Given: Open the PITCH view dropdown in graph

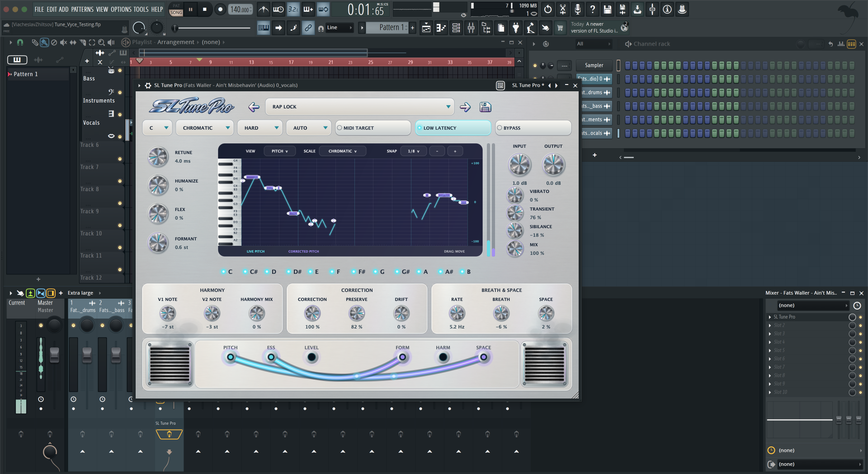Looking at the screenshot, I should (x=279, y=151).
